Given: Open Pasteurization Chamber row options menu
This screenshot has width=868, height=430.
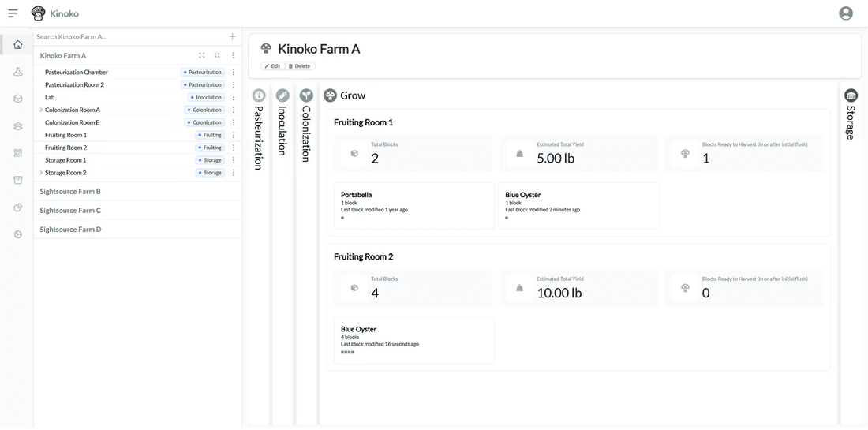Looking at the screenshot, I should click(233, 73).
